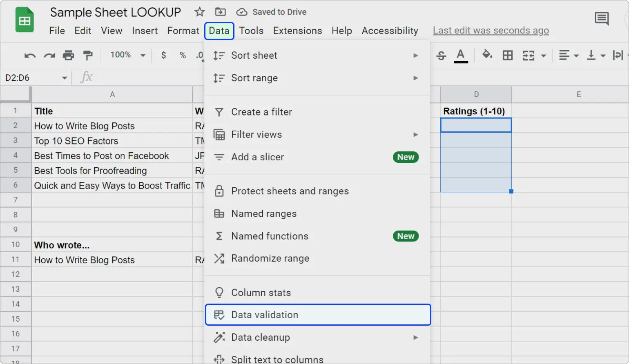
Task: Open the fill color picker
Action: [x=487, y=55]
